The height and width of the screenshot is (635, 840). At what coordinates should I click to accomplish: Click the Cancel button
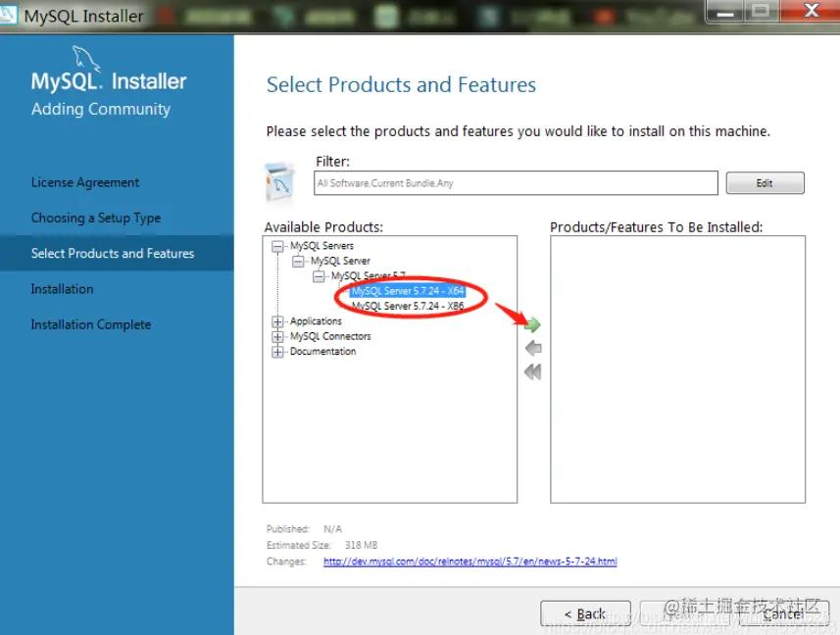(784, 614)
